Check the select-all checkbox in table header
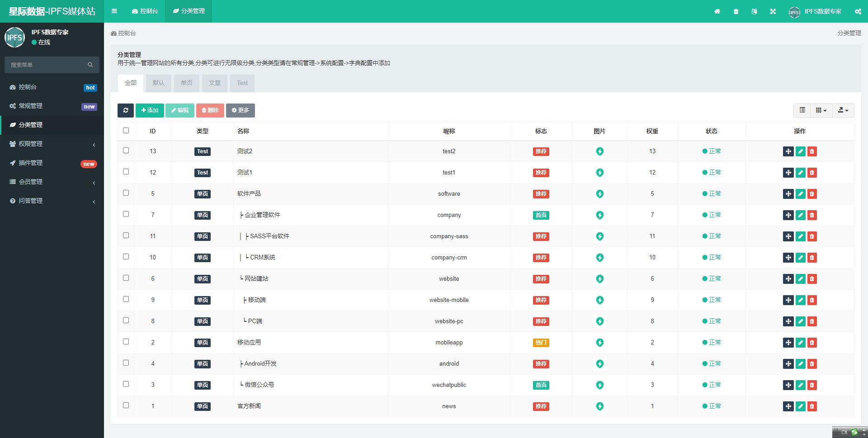868x438 pixels. click(x=126, y=131)
